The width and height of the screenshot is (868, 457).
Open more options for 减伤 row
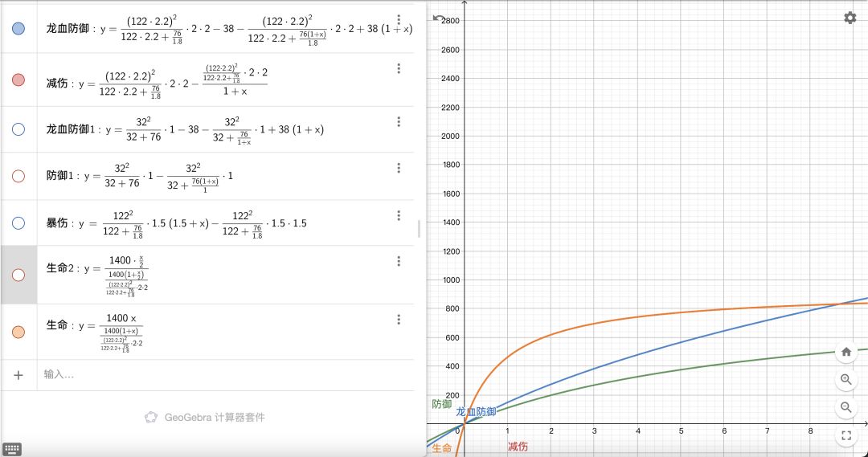click(x=399, y=68)
